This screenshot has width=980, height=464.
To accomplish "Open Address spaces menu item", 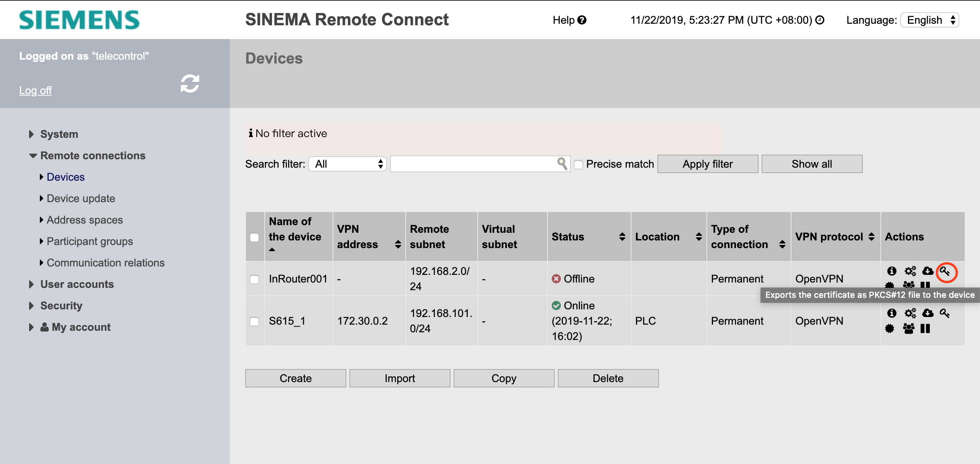I will (x=85, y=220).
